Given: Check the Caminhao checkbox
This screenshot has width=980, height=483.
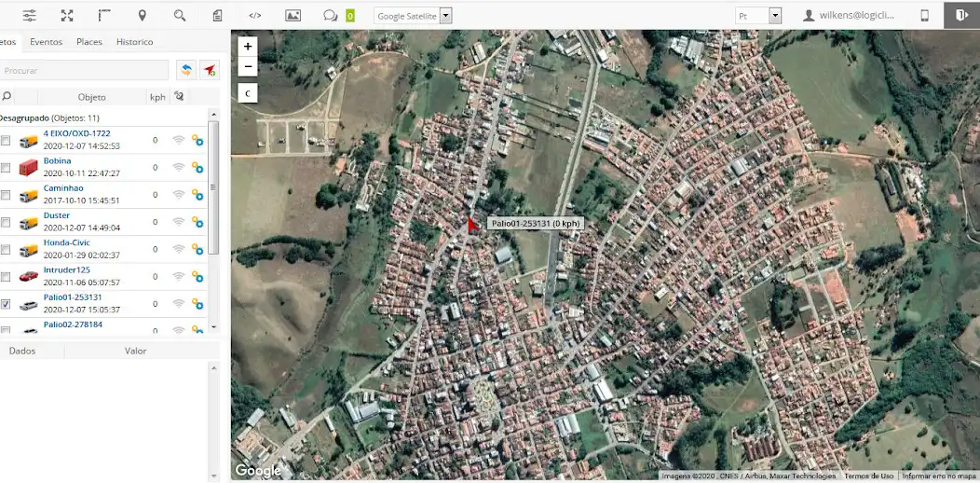Looking at the screenshot, I should tap(6, 195).
